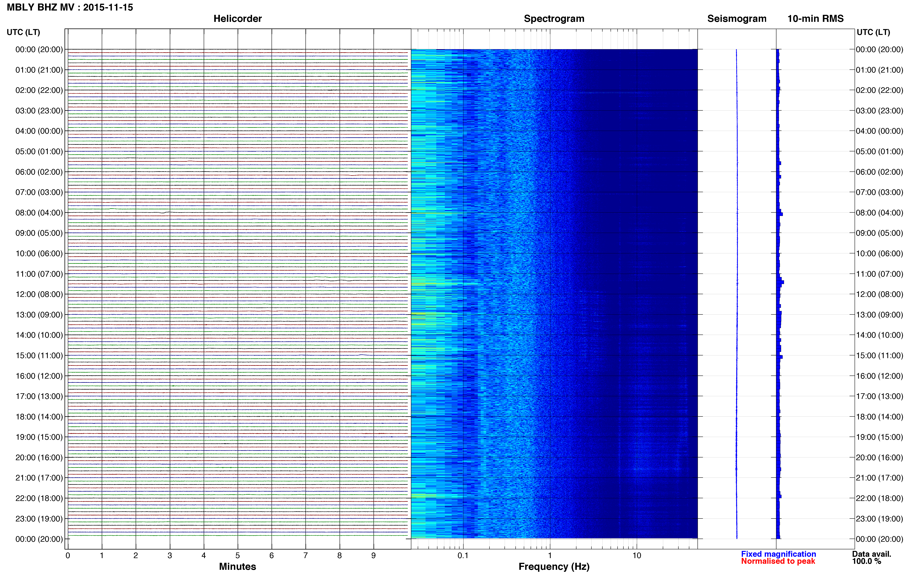Click the red 'Normalised to peak' legend text
This screenshot has height=578, width=924.
[778, 561]
